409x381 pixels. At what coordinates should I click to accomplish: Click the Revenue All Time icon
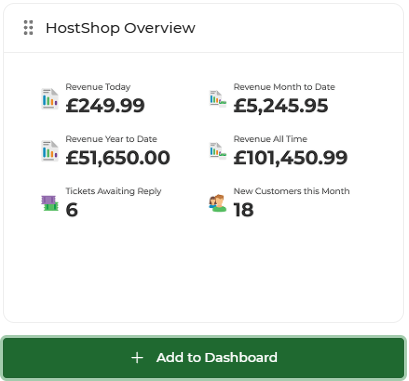218,151
